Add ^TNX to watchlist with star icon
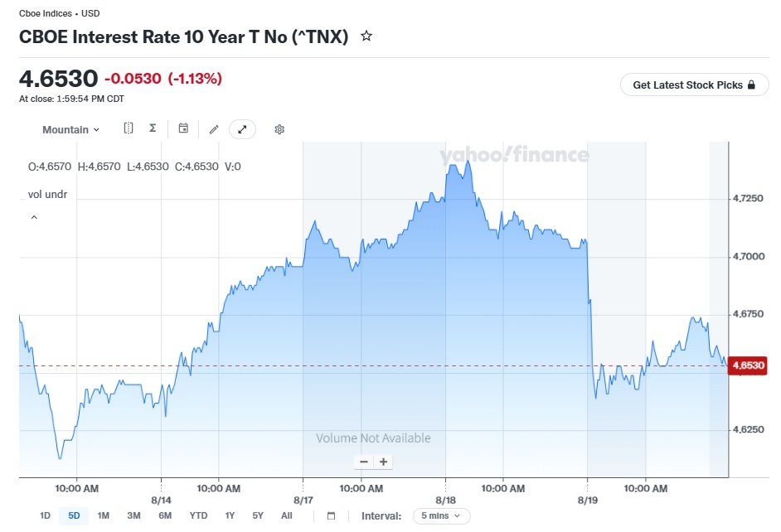The width and height of the screenshot is (781, 532). pyautogui.click(x=366, y=36)
